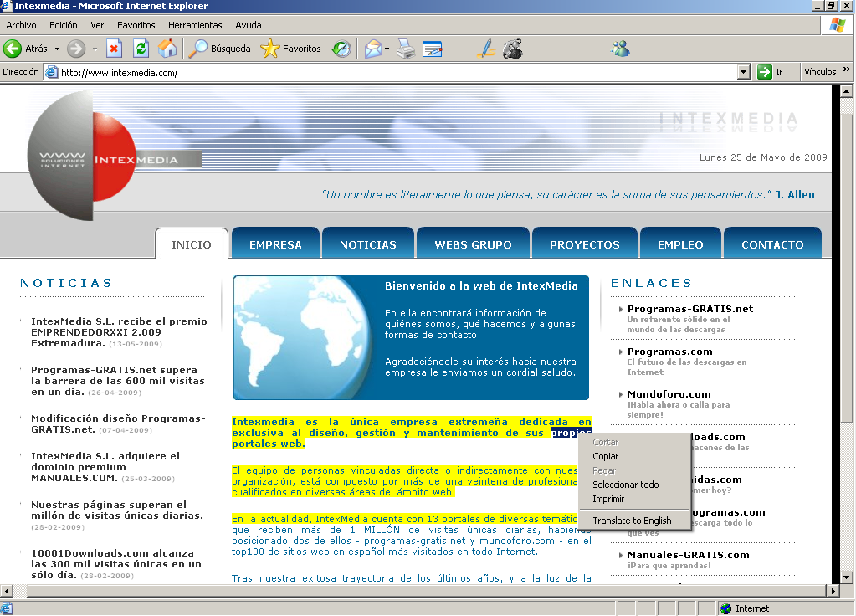Click the edit page icon

tap(433, 49)
